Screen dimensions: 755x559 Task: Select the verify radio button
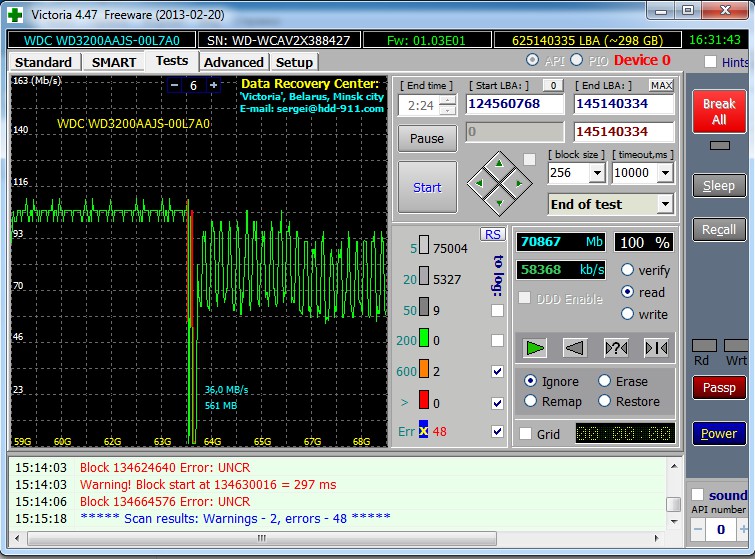coord(629,270)
